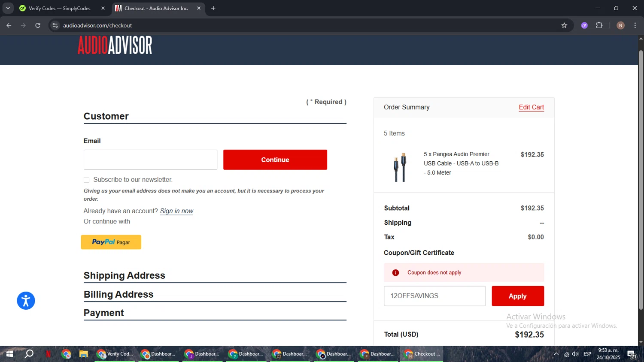
Task: Close the Verify Codes SimplyCodes tab
Action: click(x=103, y=8)
